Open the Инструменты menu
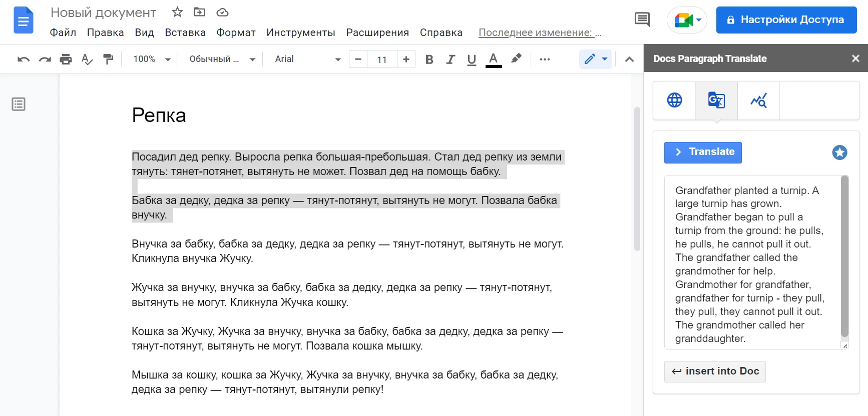The width and height of the screenshot is (868, 416). (300, 32)
